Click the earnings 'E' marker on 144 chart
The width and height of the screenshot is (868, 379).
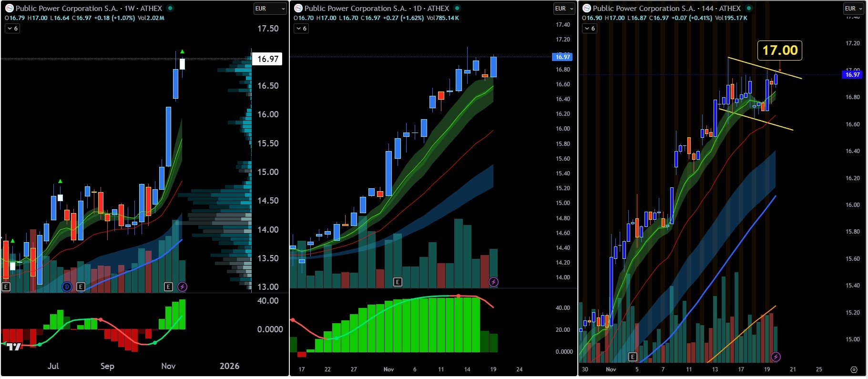point(633,357)
